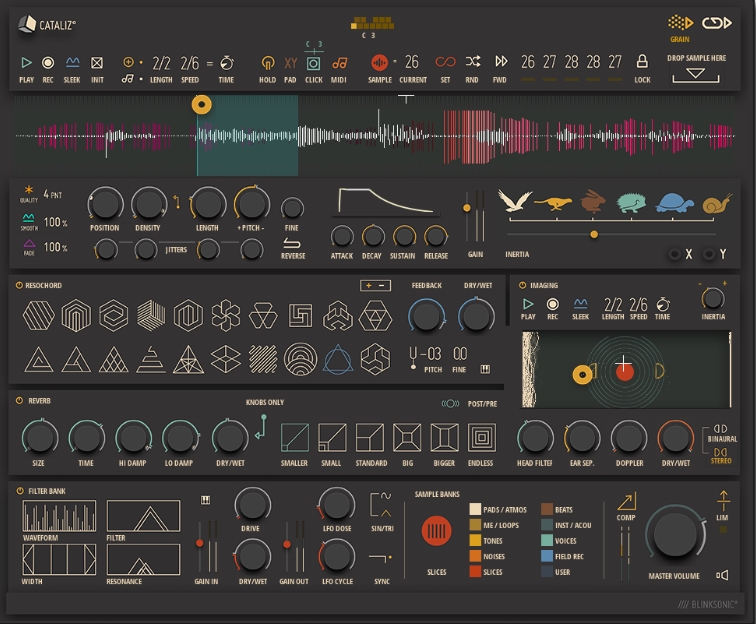Image resolution: width=756 pixels, height=624 pixels.
Task: Click the RND shuffle icon
Action: [472, 61]
